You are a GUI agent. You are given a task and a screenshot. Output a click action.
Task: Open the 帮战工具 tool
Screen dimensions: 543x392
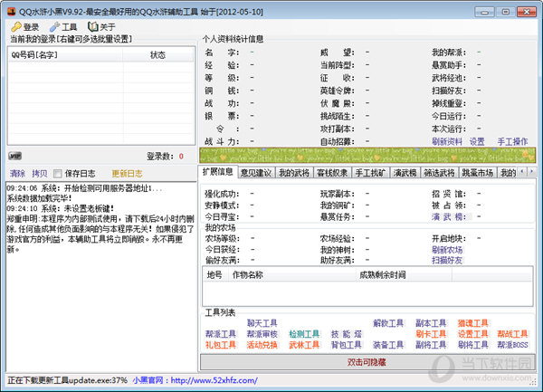512,334
